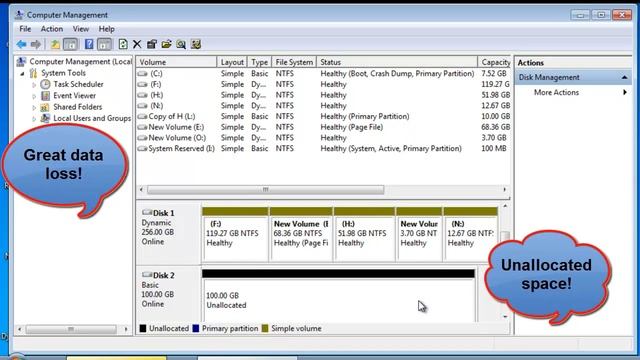Select the (F:) 119.27 GB partition block
640x360 pixels.
(235, 235)
